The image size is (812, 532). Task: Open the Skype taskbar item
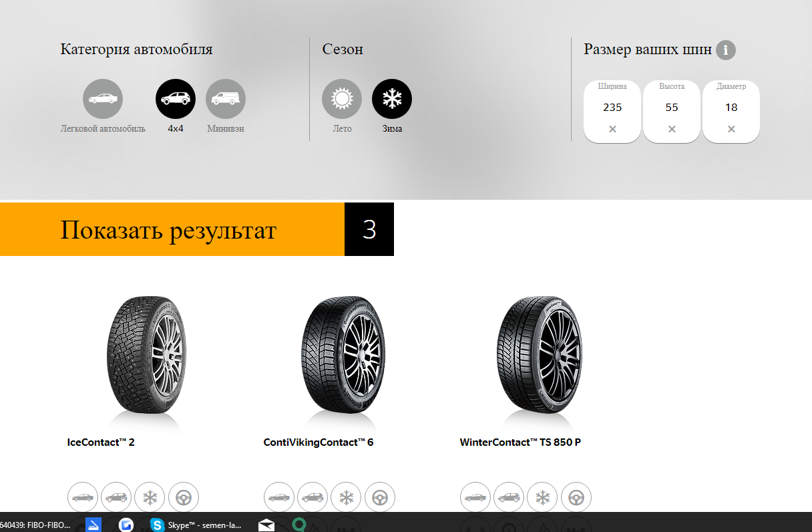click(196, 525)
